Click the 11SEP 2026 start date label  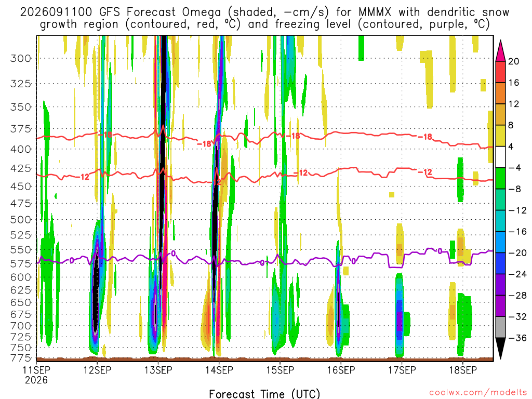[36, 375]
